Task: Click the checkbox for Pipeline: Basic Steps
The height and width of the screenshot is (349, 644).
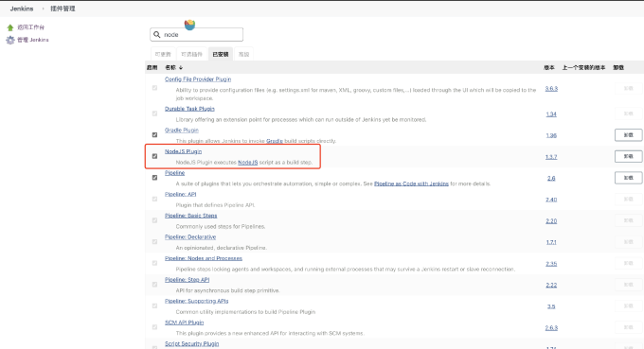Action: click(154, 220)
